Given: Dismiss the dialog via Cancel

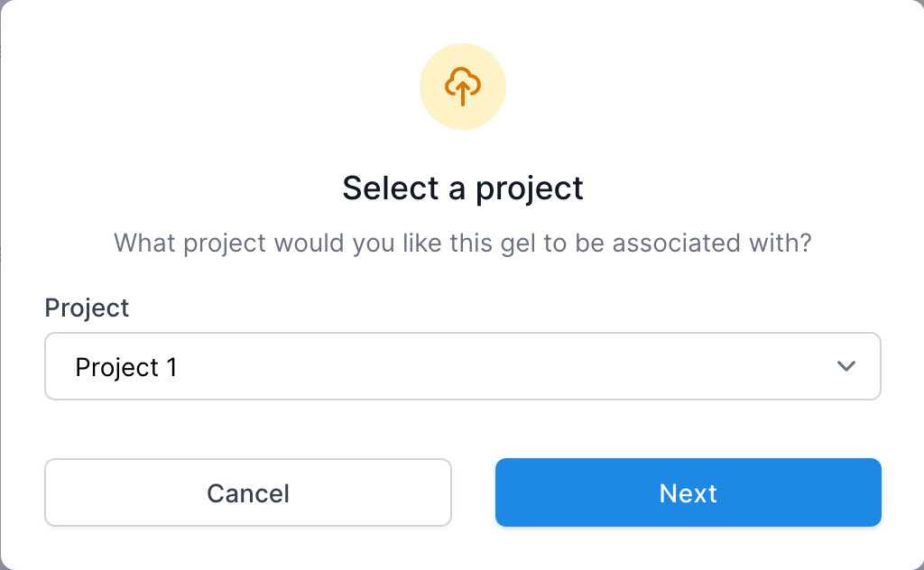Looking at the screenshot, I should [248, 492].
